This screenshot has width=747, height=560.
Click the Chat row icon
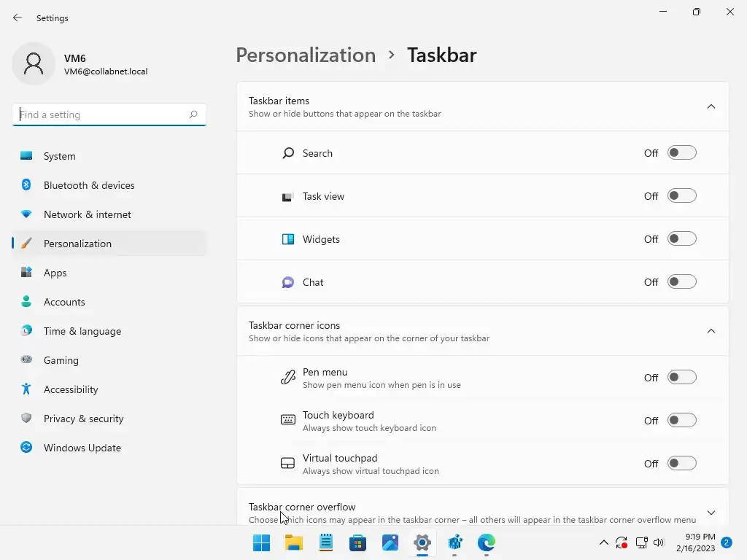pos(287,282)
